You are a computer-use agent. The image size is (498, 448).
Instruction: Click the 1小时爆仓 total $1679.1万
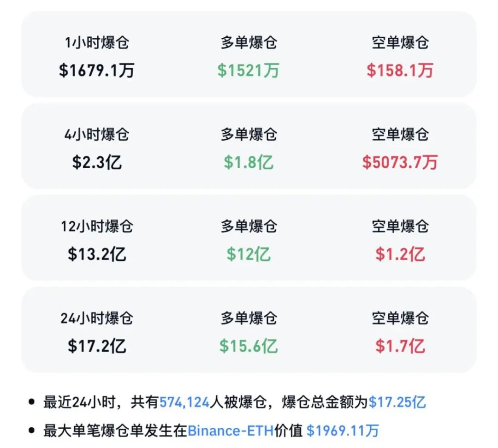point(97,70)
